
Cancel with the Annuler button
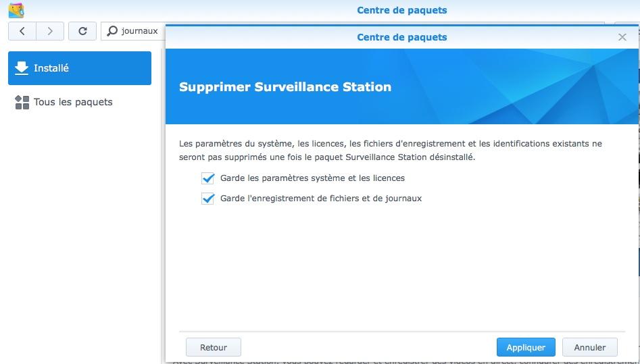click(x=589, y=347)
